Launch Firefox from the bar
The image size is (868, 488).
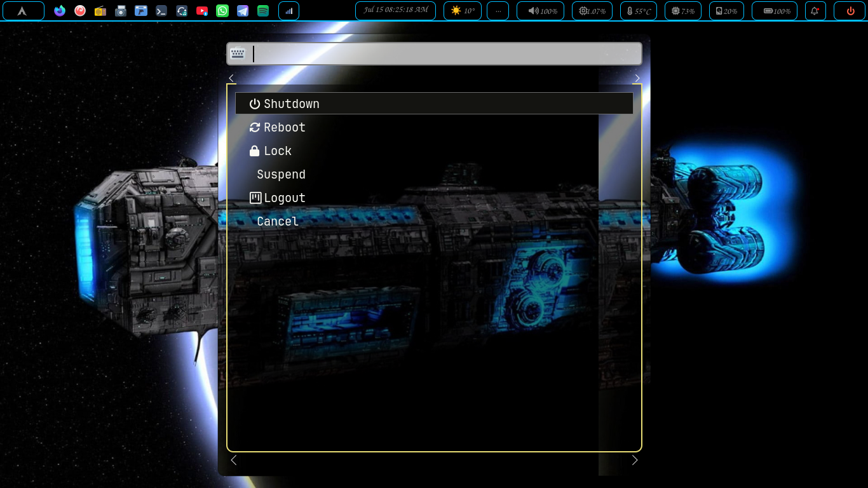(60, 11)
